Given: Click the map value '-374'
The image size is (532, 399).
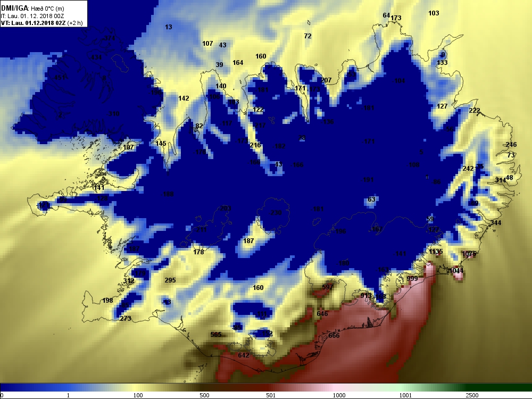Looking at the screenshot, I should point(109,38).
